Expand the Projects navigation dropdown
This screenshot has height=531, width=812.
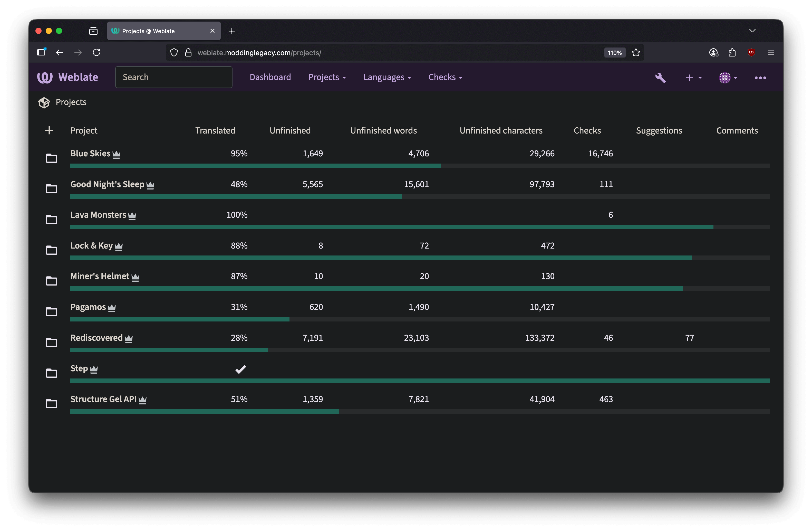[327, 78]
